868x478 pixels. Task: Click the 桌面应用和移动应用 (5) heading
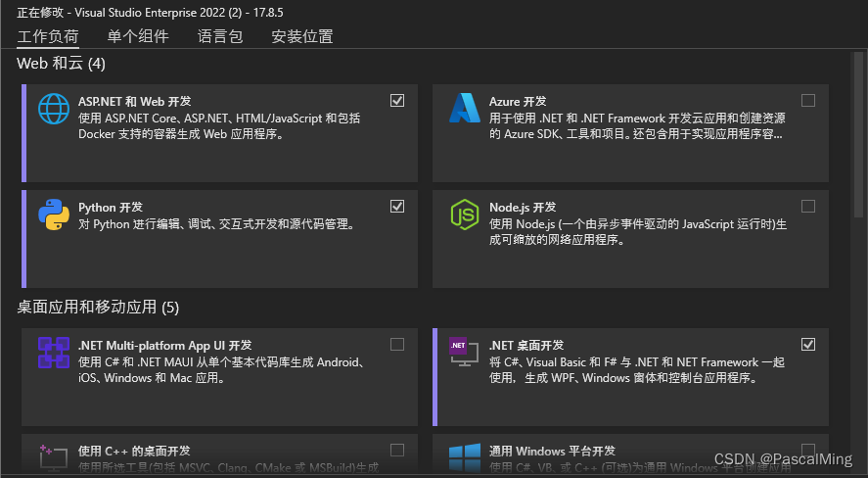tap(98, 307)
